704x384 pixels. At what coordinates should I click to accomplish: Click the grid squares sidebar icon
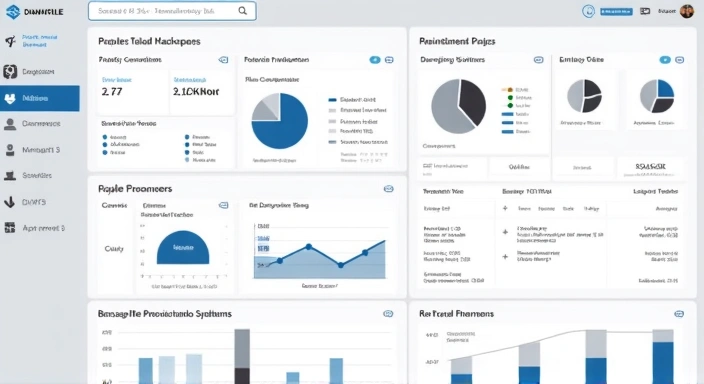[x=10, y=228]
